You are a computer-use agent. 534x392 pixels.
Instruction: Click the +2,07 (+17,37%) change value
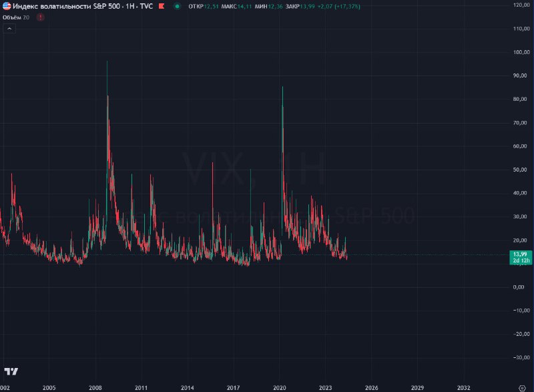339,7
